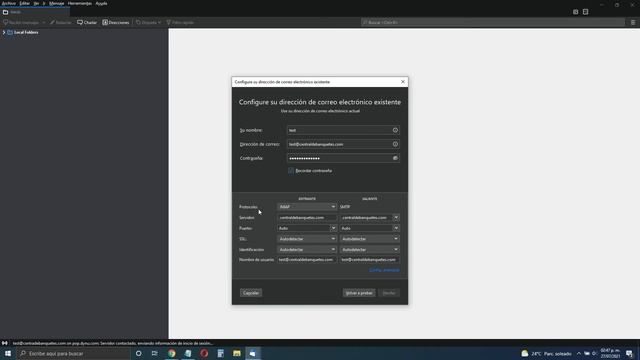Click the incoming Servidor hostname field
640x360 pixels.
pyautogui.click(x=307, y=218)
